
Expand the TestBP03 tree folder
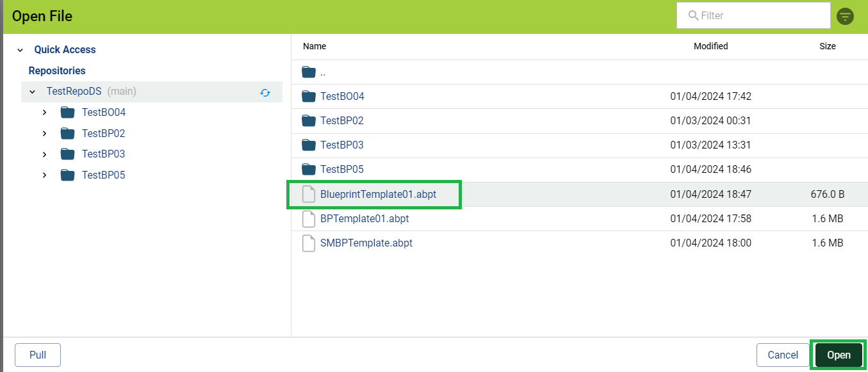44,154
